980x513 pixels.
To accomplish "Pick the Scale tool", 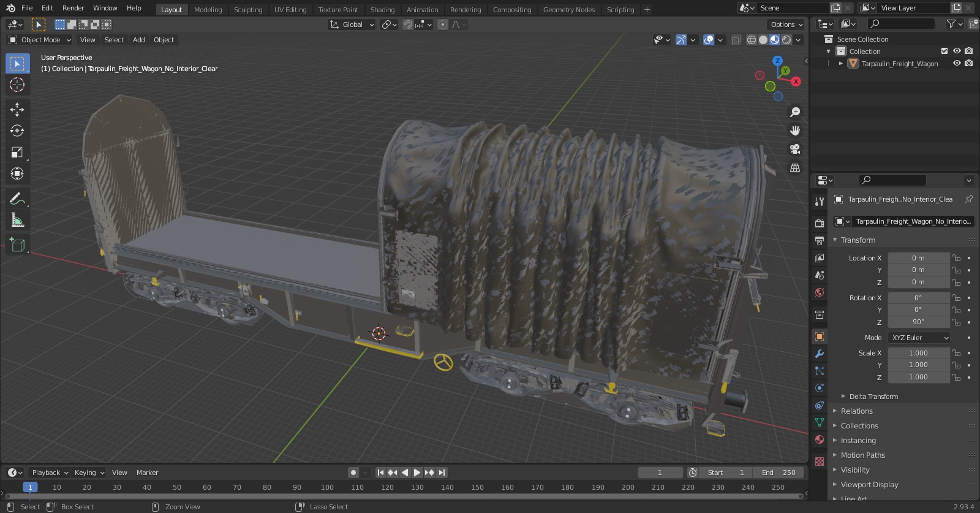I will (x=17, y=152).
